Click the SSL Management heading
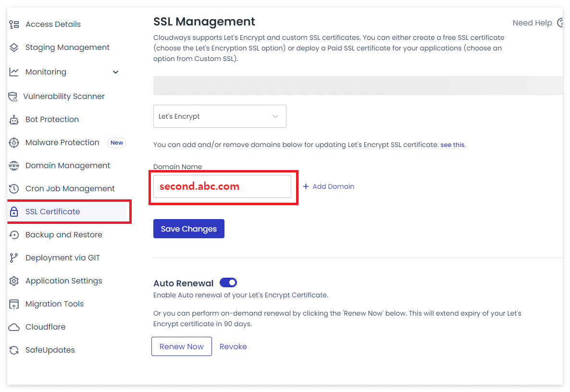 coord(204,22)
